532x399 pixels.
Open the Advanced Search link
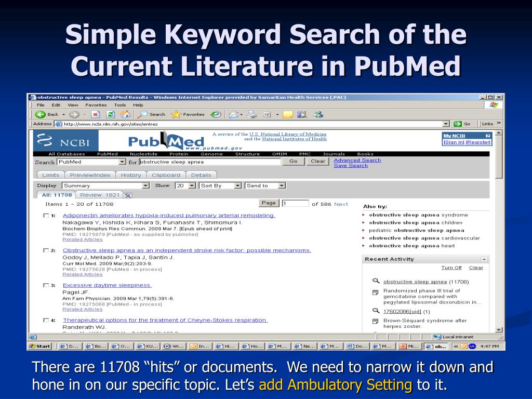coord(357,160)
